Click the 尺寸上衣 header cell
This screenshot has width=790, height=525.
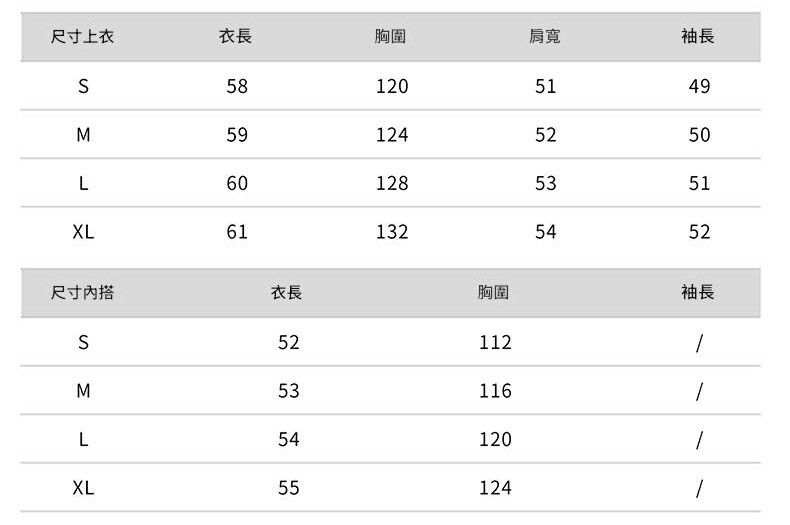pyautogui.click(x=83, y=37)
